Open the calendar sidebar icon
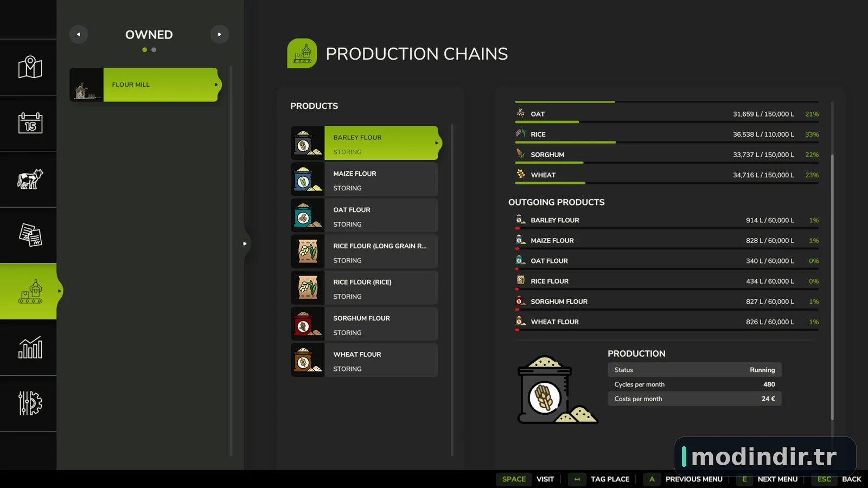Screen dimensions: 868x488 pos(30,123)
